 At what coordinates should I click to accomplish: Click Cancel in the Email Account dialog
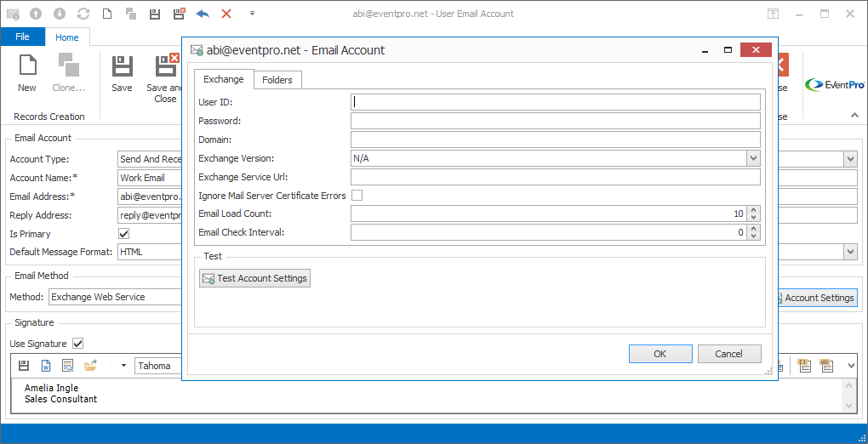(x=729, y=354)
